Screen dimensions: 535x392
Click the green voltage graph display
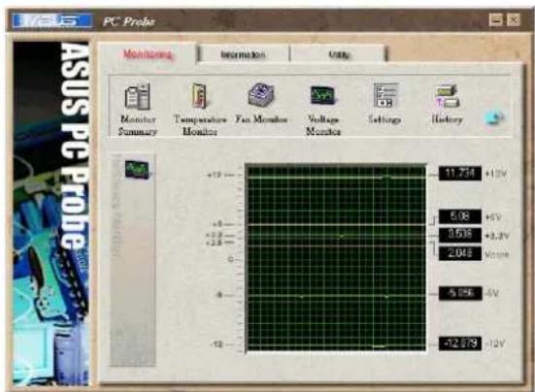[336, 259]
